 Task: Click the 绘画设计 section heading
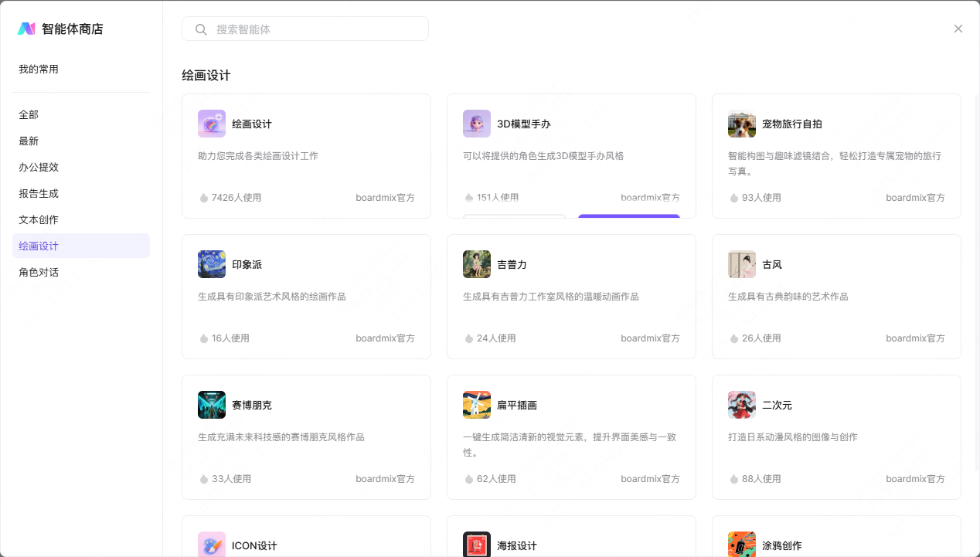tap(206, 76)
